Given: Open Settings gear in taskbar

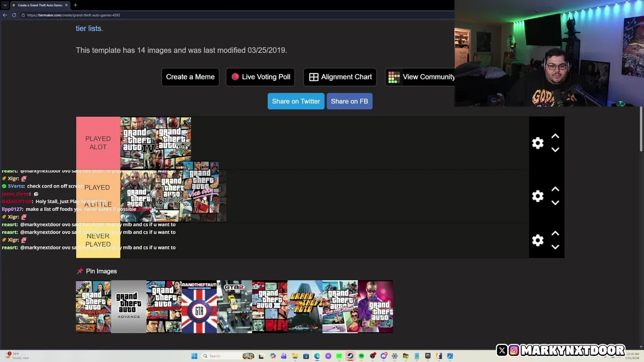Looking at the screenshot, I should (x=395, y=356).
